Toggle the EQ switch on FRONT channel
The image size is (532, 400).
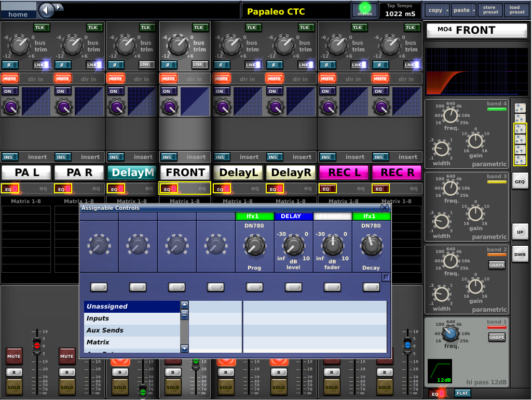click(168, 189)
